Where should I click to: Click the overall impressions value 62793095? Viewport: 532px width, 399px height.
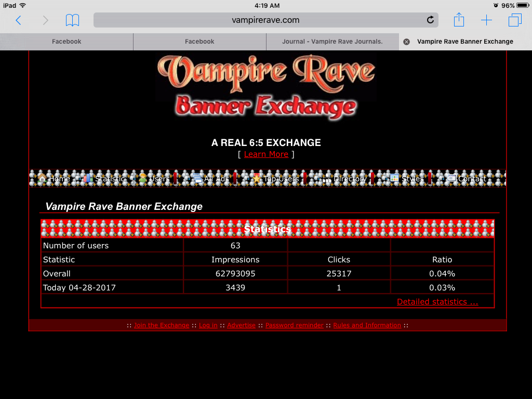(235, 273)
